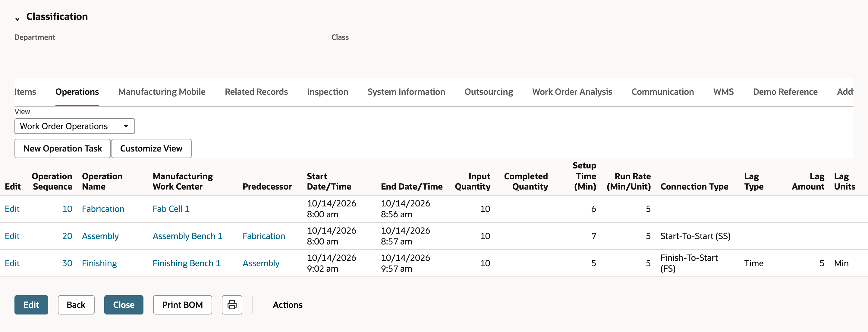Click the Finish-To-Start (FS) connection type cell
Screen dimensions: 868x332
[689, 263]
